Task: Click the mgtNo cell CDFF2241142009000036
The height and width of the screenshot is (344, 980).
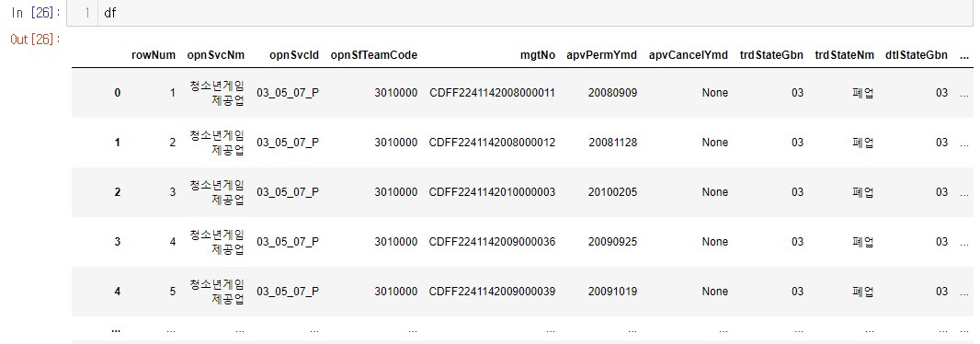Action: point(493,242)
